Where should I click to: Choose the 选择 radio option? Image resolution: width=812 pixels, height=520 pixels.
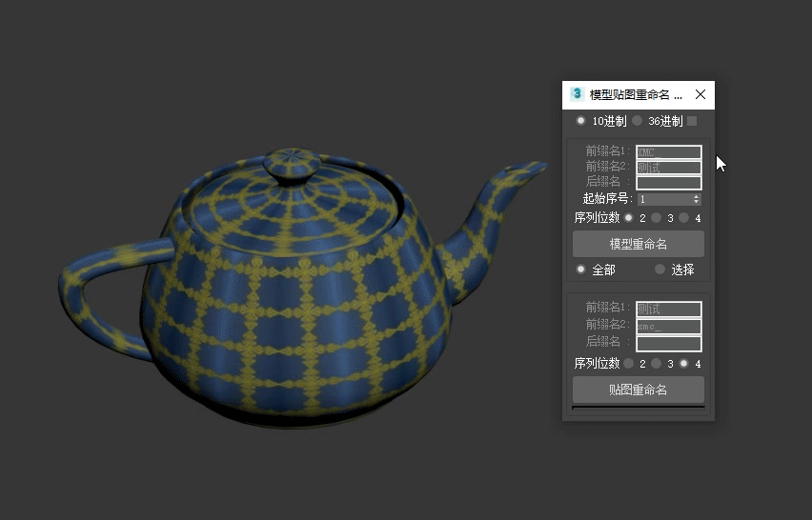[x=660, y=270]
